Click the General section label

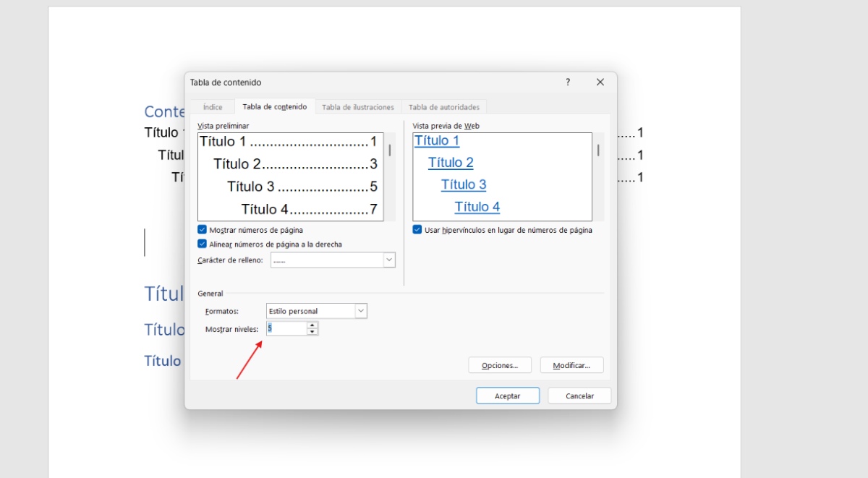[210, 294]
